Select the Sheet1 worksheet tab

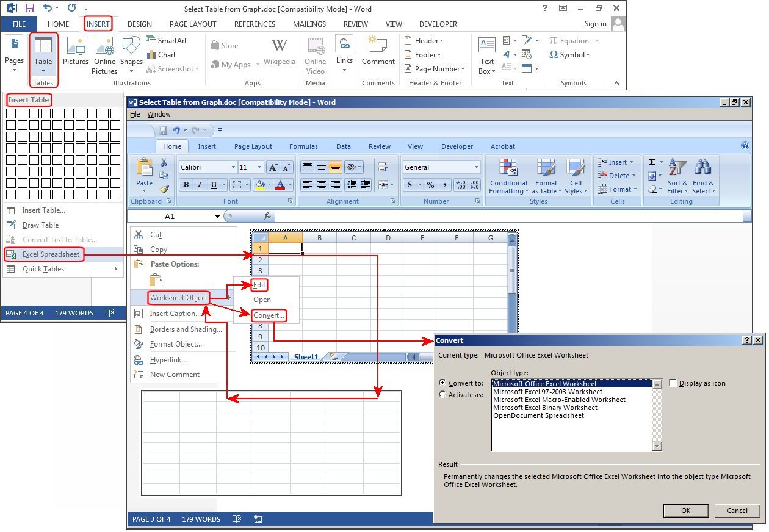[306, 356]
